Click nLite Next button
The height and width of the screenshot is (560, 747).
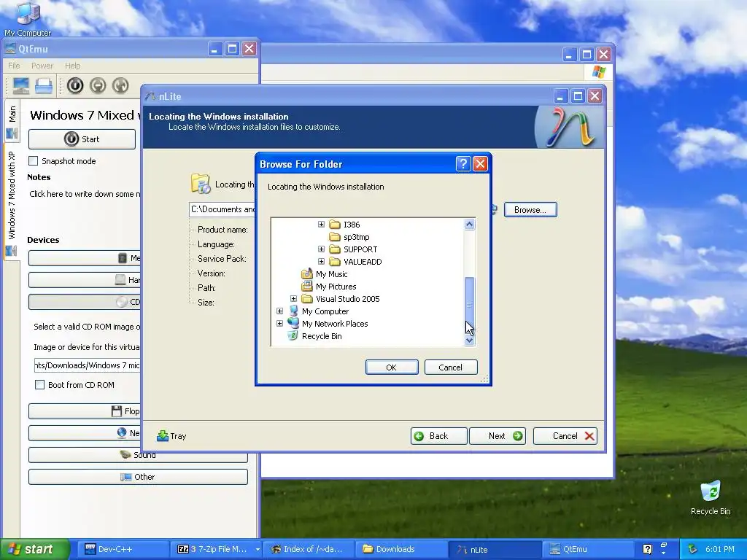(498, 436)
